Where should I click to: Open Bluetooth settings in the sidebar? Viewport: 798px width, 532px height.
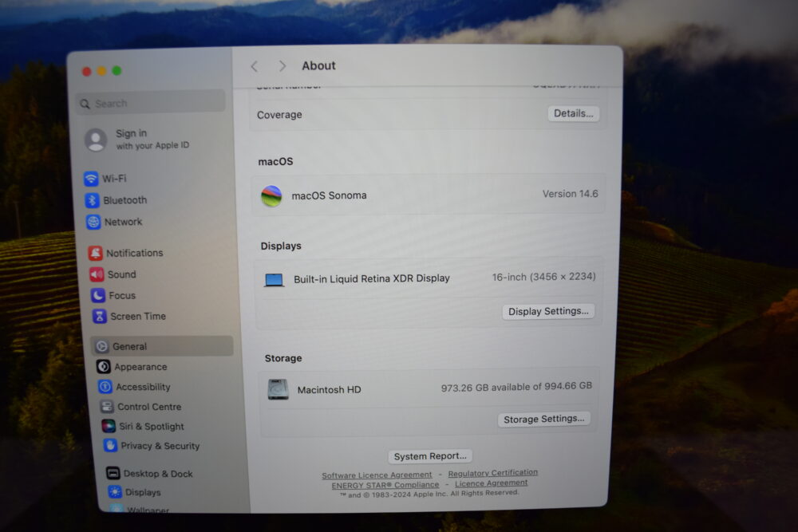(116, 200)
